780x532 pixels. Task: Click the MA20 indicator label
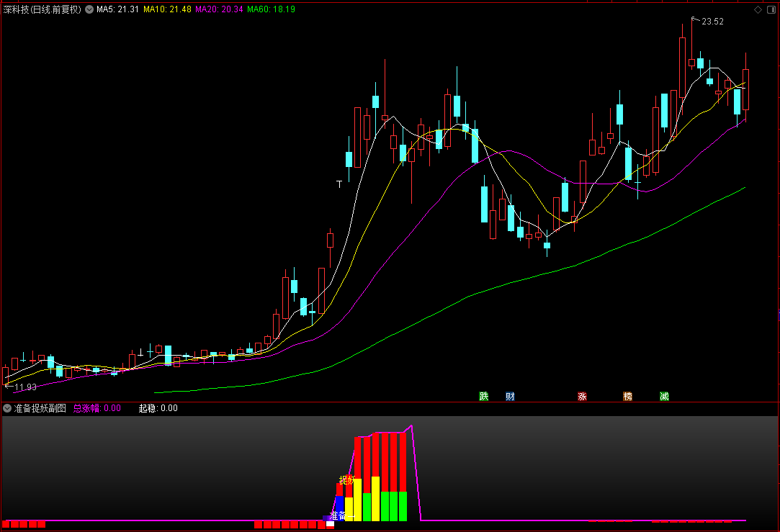click(x=219, y=9)
